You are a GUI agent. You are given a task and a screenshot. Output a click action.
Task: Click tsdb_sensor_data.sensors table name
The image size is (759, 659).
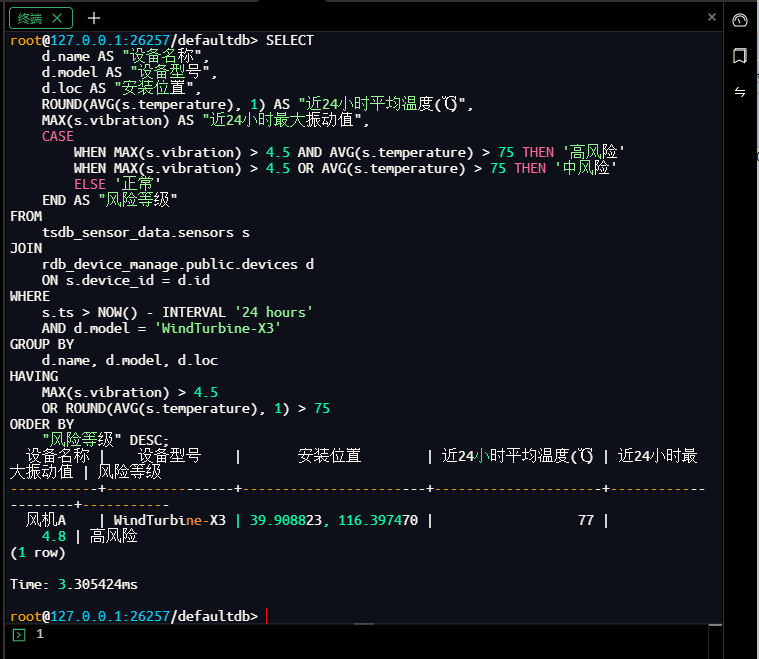point(138,232)
